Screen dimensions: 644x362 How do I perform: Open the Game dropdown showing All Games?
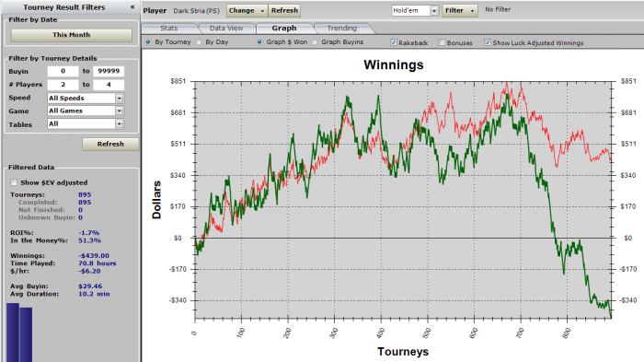coord(86,111)
